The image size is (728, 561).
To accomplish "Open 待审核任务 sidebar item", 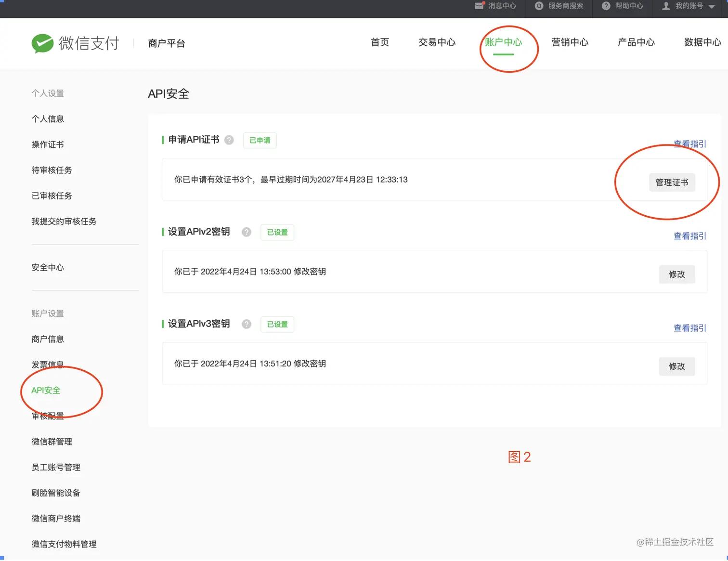I will (52, 170).
